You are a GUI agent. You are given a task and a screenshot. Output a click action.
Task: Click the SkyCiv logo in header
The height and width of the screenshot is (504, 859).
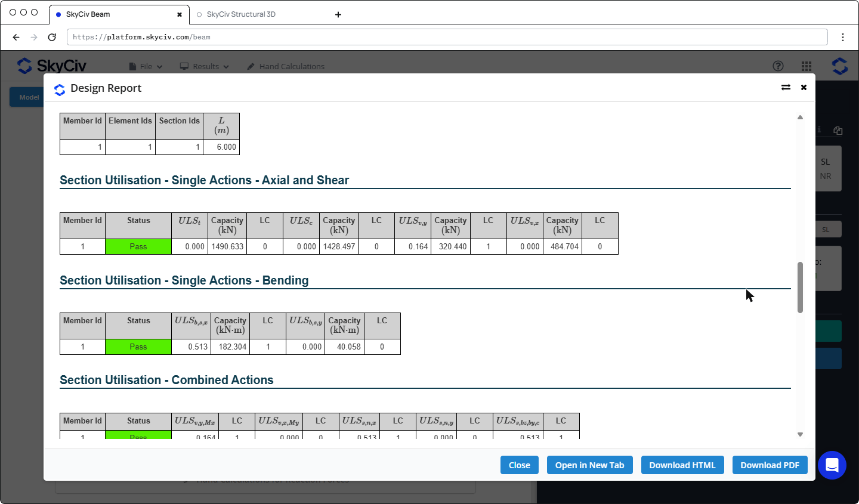point(52,66)
